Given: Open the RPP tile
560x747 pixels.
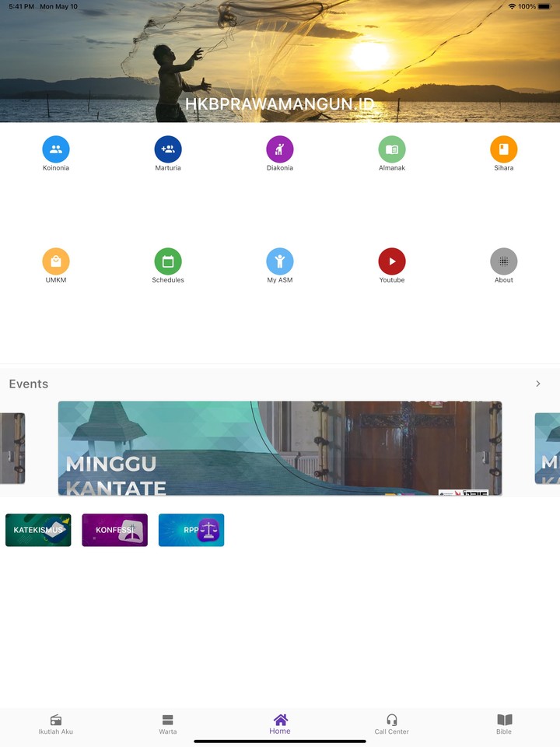Looking at the screenshot, I should tap(191, 530).
